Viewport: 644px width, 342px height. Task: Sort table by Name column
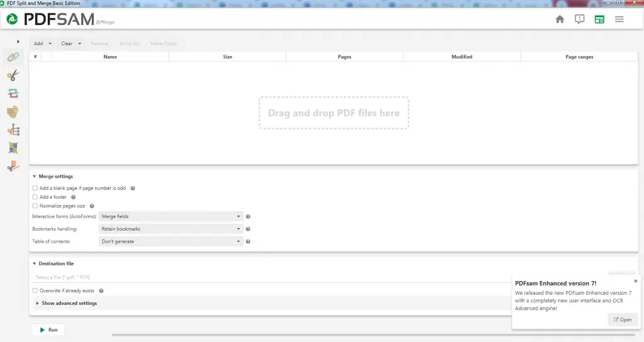tap(110, 57)
